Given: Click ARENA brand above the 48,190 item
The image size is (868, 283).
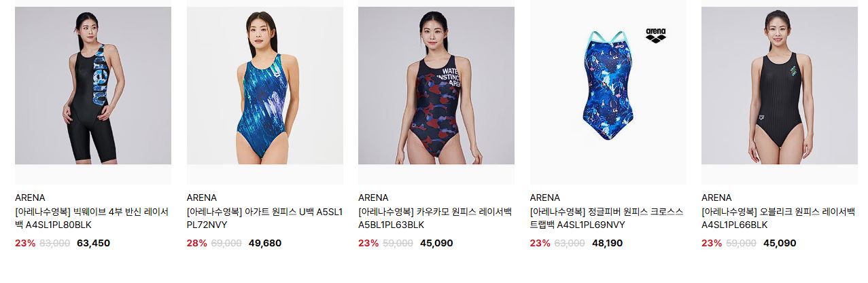Looking at the screenshot, I should click(545, 197).
